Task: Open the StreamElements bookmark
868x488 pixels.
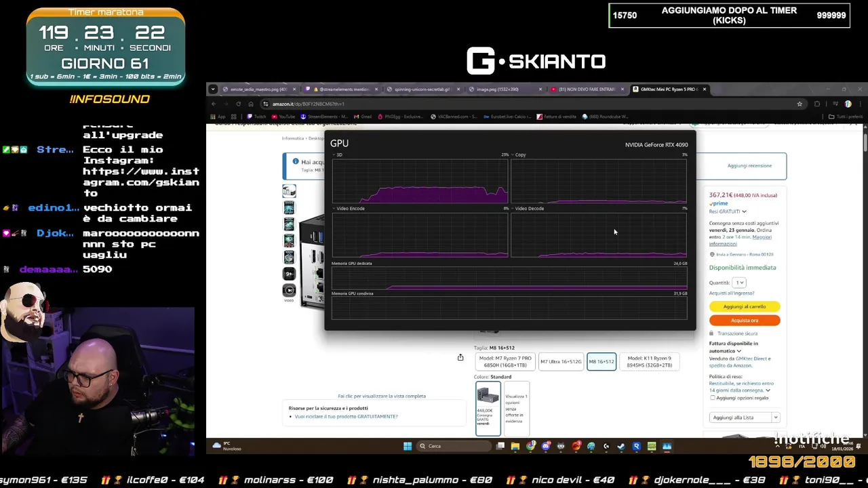Action: point(324,117)
